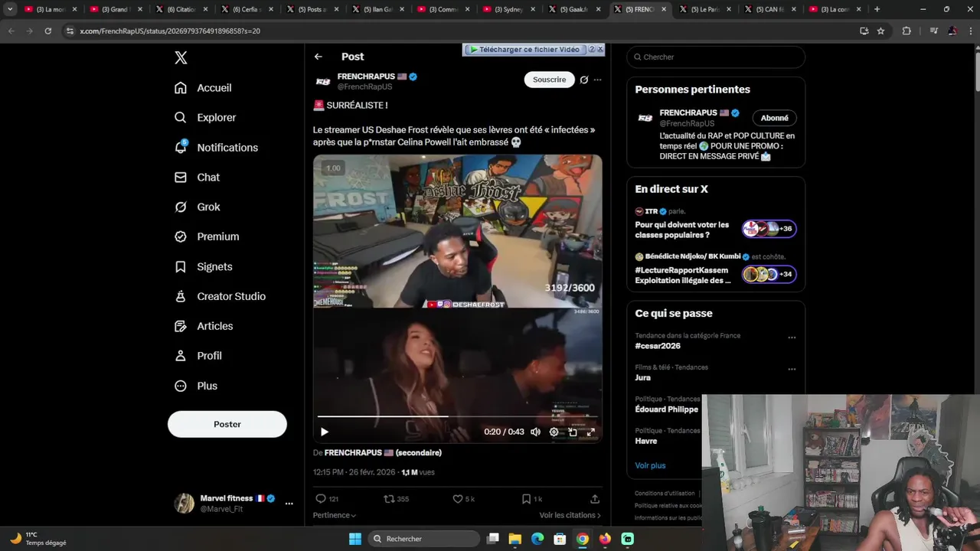The height and width of the screenshot is (551, 980).
Task: Open options for Jura trend
Action: pos(792,369)
